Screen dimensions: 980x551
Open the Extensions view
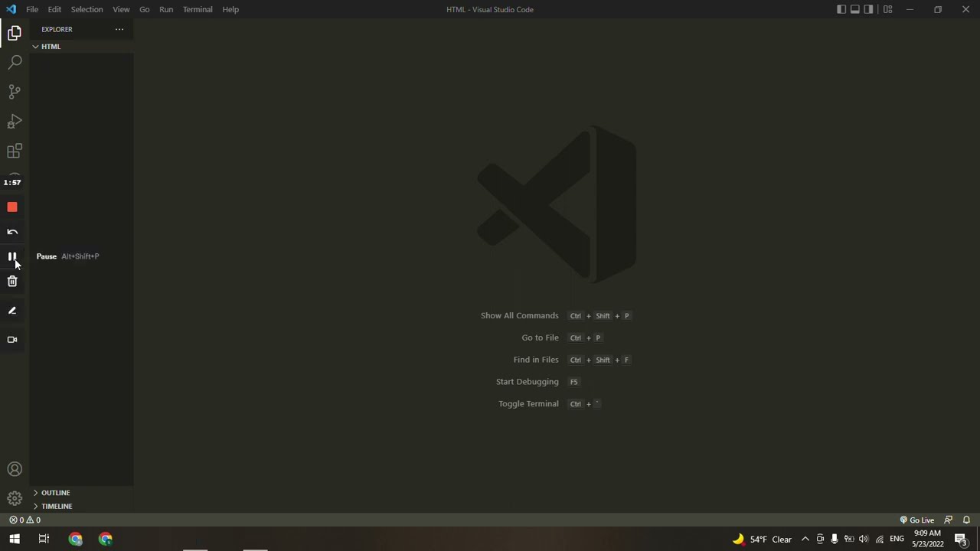[x=15, y=151]
